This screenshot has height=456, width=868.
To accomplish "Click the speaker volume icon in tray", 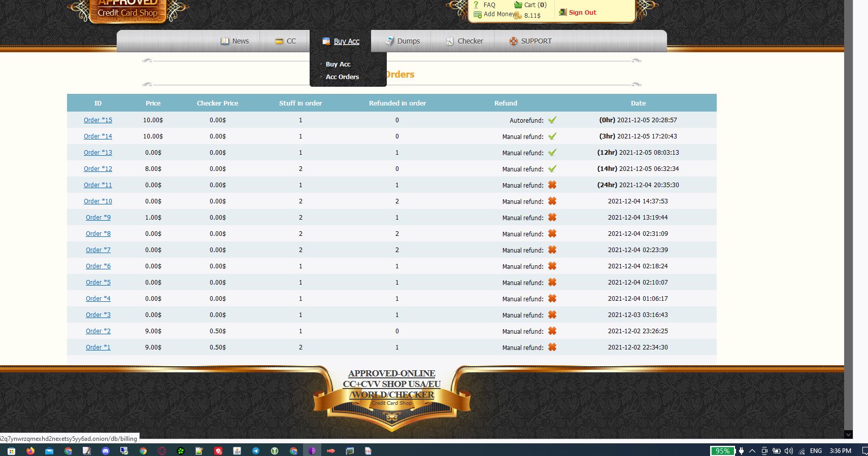I will pyautogui.click(x=788, y=451).
